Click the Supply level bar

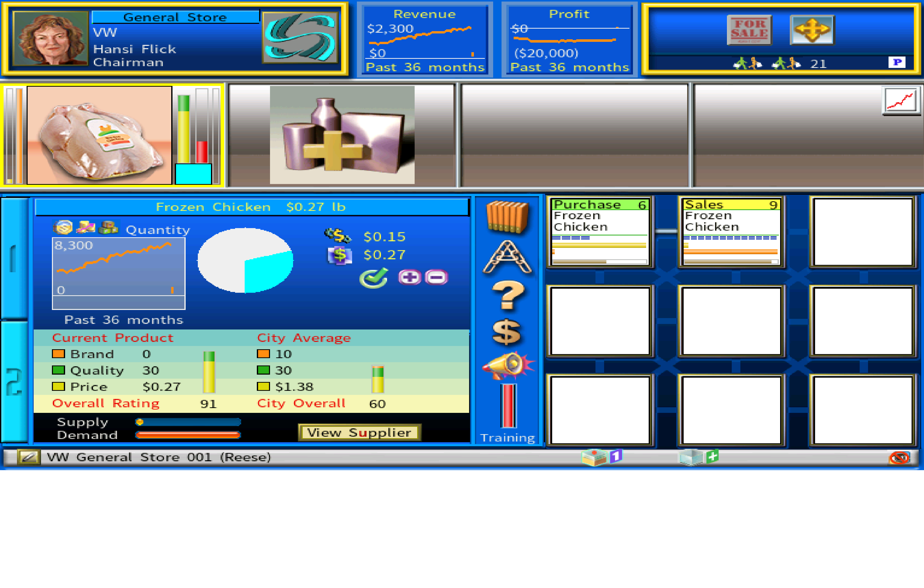tap(188, 422)
